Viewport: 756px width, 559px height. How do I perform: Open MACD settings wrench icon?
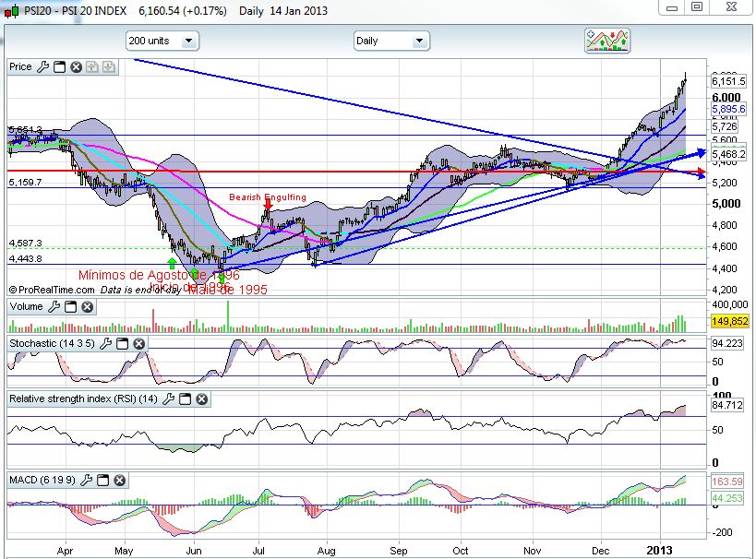[x=86, y=480]
